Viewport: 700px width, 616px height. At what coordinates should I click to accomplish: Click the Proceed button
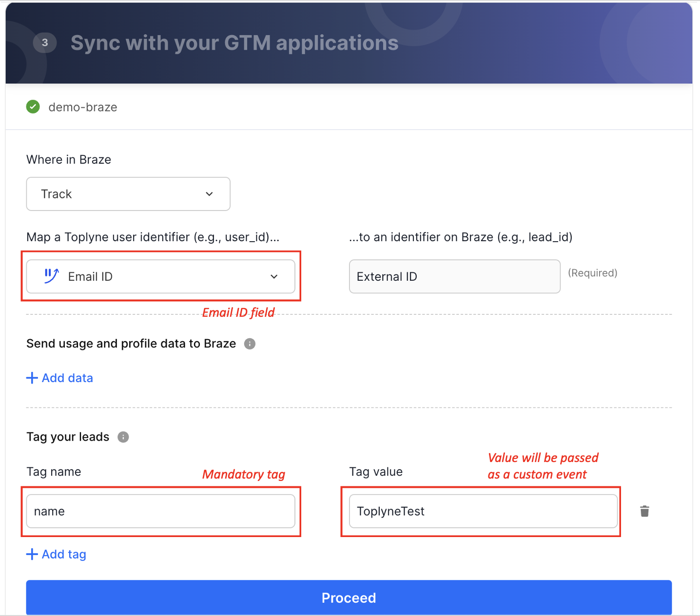point(349,597)
